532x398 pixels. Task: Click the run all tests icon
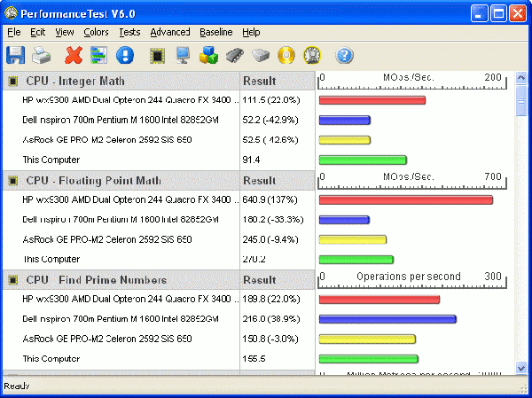click(312, 55)
